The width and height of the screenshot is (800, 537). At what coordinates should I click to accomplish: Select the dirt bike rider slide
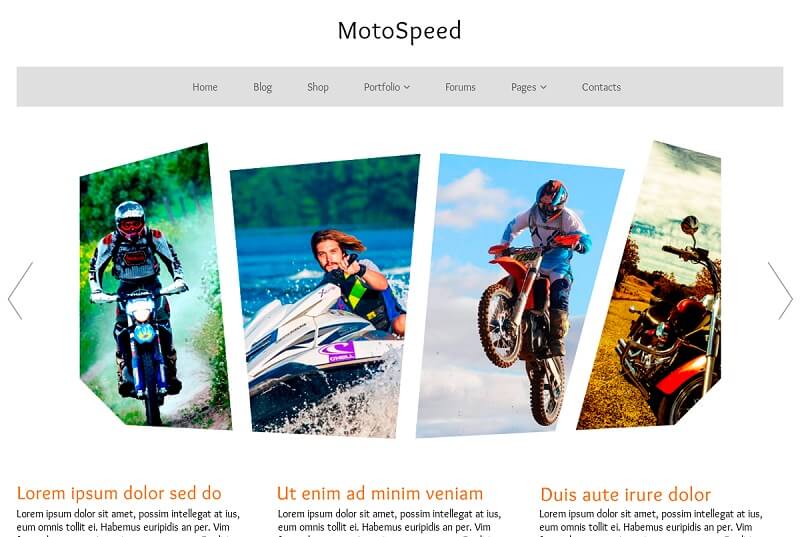153,288
